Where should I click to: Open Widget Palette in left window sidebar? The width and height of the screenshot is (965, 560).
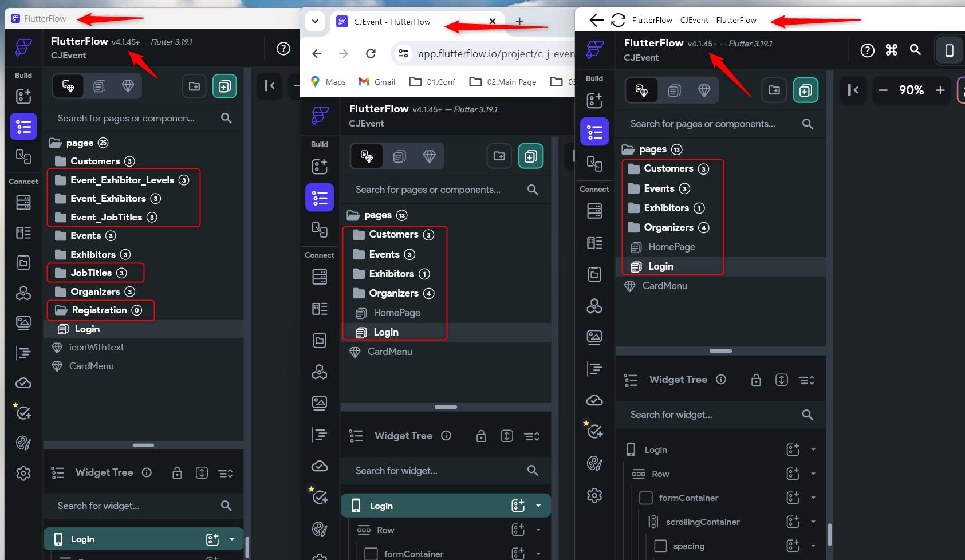pyautogui.click(x=23, y=96)
